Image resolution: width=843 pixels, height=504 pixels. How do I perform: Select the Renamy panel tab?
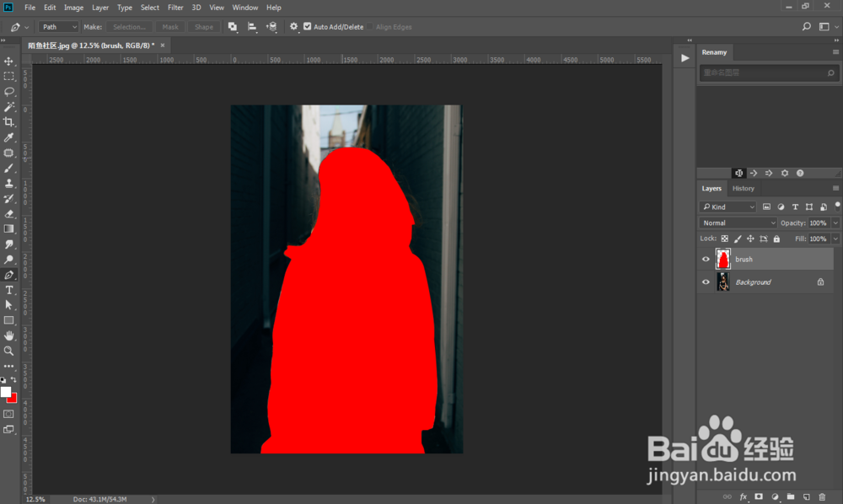click(x=714, y=52)
